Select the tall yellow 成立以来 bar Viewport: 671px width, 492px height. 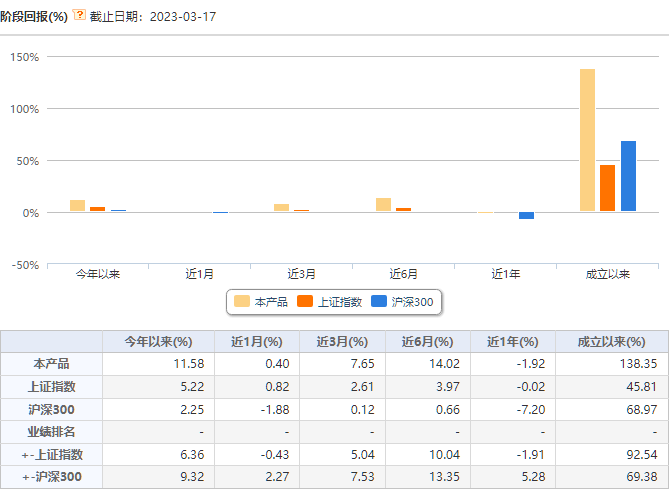[x=588, y=140]
